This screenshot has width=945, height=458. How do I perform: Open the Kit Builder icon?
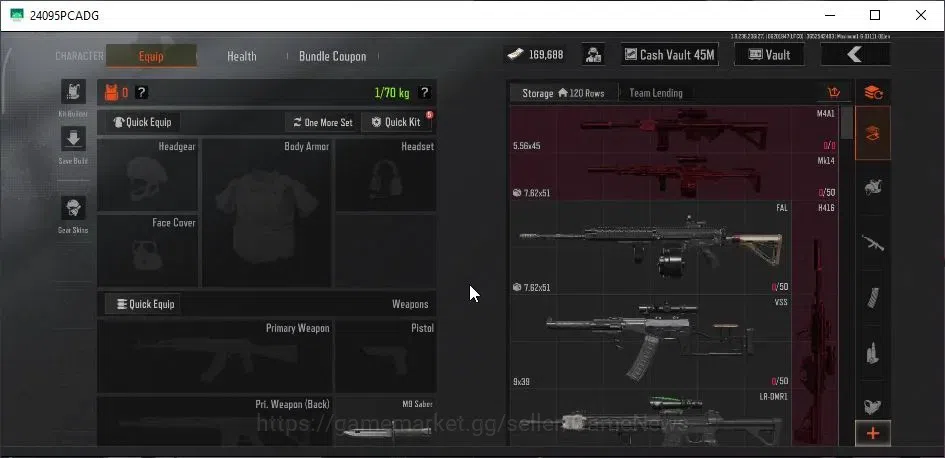(74, 92)
